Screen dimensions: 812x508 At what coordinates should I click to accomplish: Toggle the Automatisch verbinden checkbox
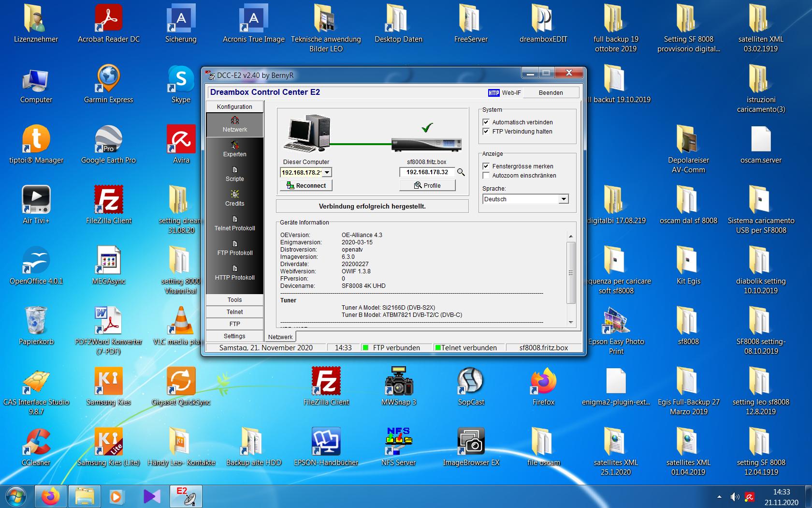(x=486, y=122)
